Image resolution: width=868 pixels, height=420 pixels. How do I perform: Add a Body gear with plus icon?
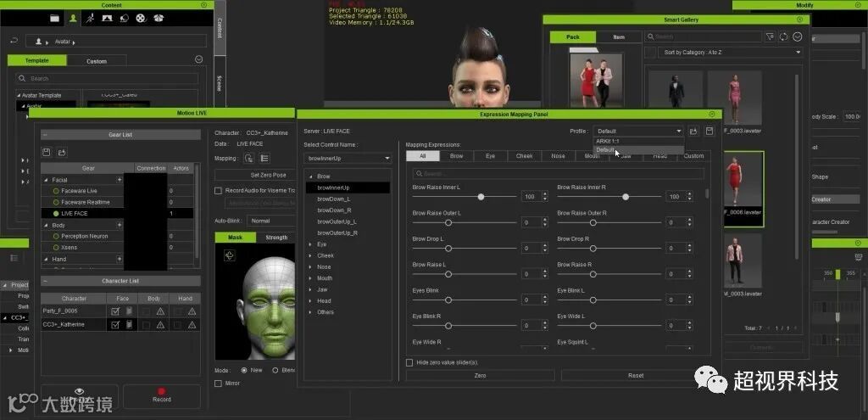119,225
